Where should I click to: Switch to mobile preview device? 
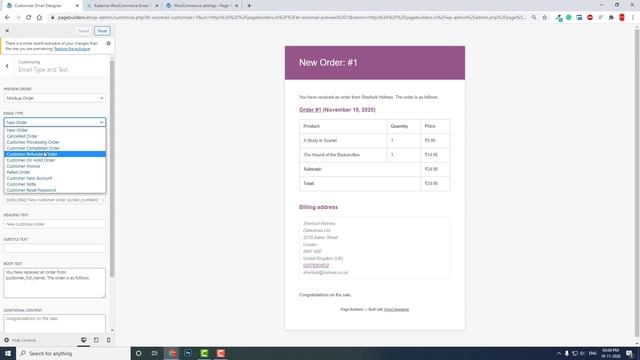pyautogui.click(x=109, y=340)
